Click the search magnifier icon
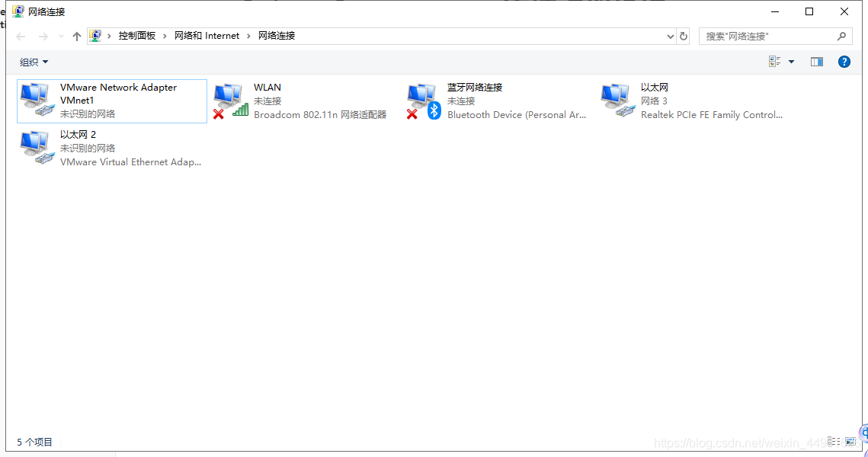This screenshot has height=457, width=868. coord(841,36)
